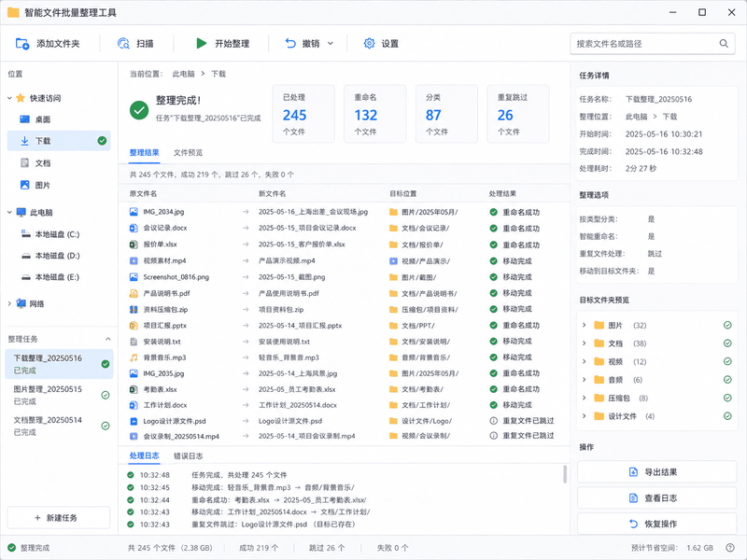This screenshot has height=560, width=747.
Task: Click the PowerPoint icon of 项目汇报.pptx
Action: [x=134, y=326]
